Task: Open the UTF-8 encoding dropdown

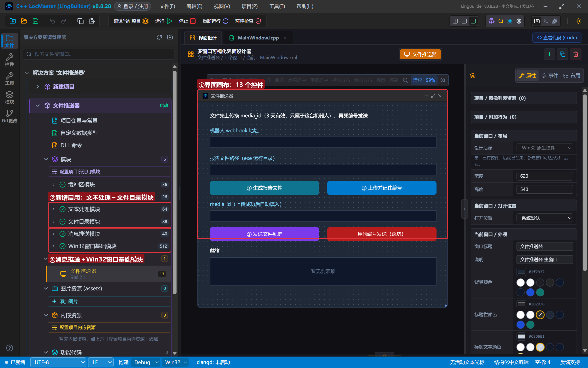Action: point(58,362)
